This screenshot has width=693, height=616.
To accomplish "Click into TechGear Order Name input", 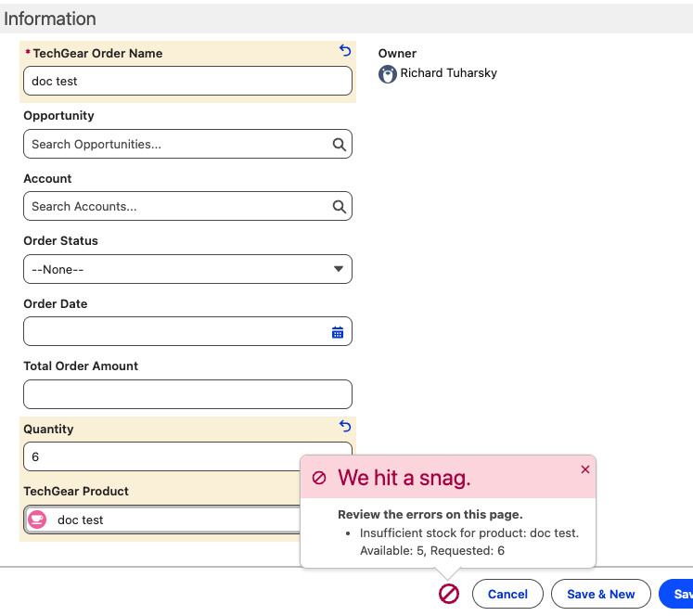I will [187, 82].
